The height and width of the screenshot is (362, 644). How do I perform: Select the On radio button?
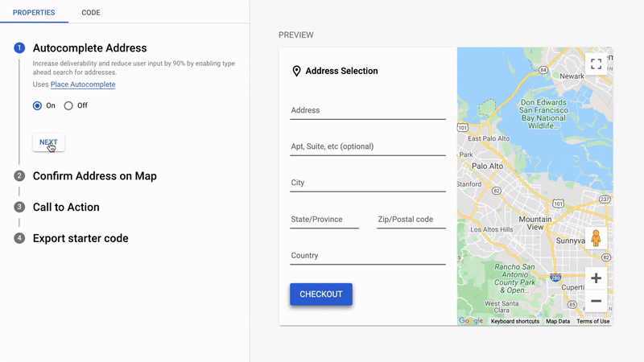[x=37, y=105]
